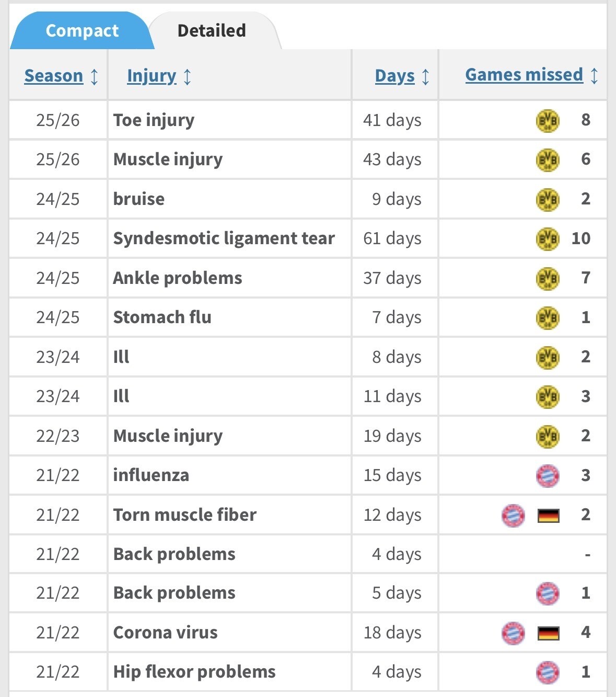Click Dortmund crest in bruise row
This screenshot has width=616, height=697.
(x=548, y=199)
